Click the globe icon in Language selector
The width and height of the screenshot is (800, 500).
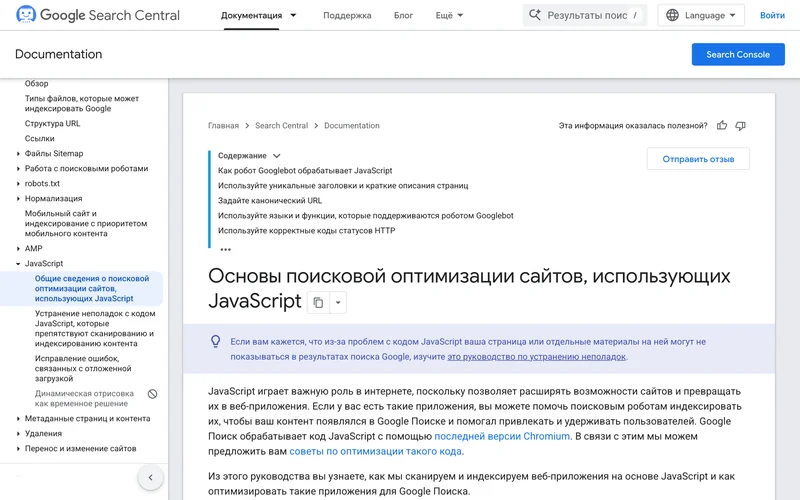click(x=672, y=15)
